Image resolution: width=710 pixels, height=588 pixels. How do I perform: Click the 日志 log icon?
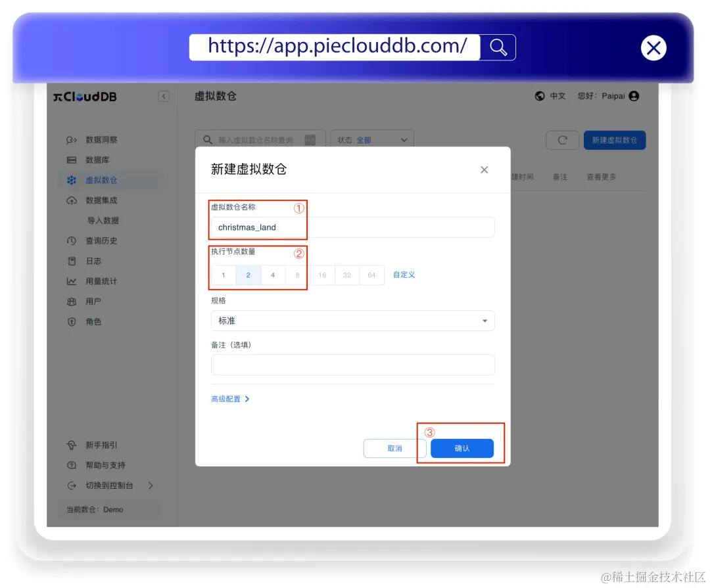pyautogui.click(x=72, y=261)
